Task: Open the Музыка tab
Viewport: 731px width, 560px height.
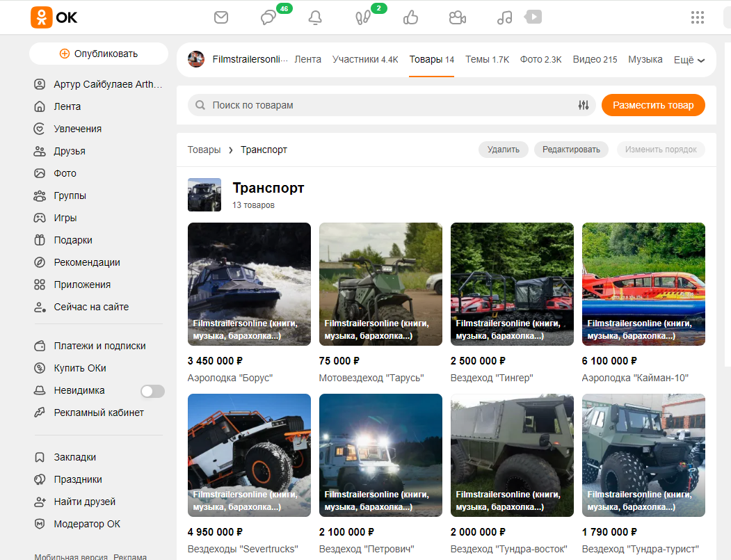Action: coord(645,60)
